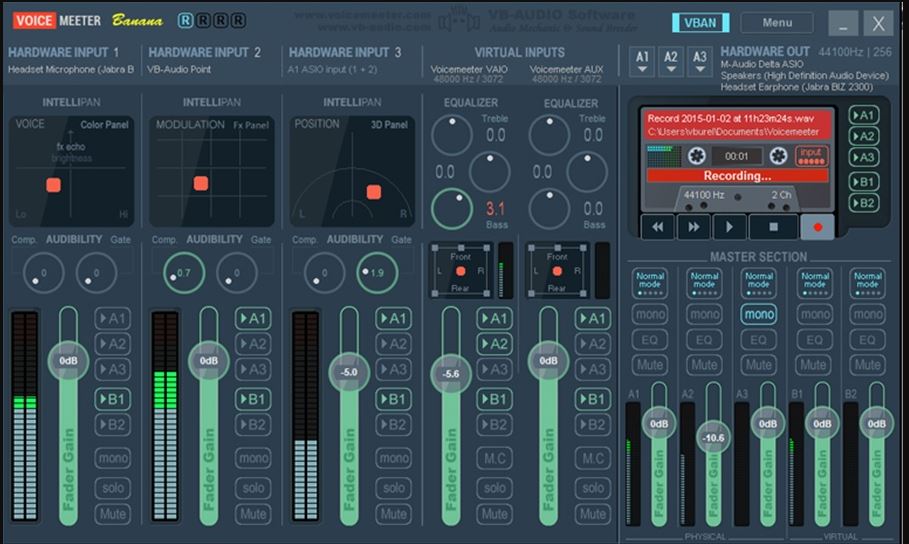Screen dimensions: 909x544
Task: Click the Hardware Input 2 level meter
Action: (165, 416)
